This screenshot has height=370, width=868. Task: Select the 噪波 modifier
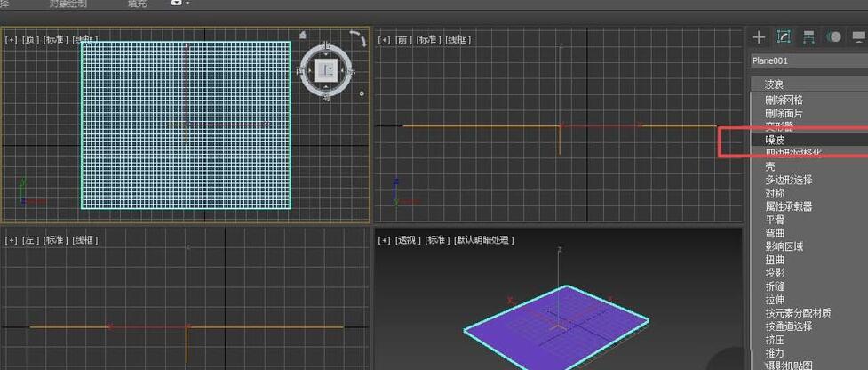[775, 141]
